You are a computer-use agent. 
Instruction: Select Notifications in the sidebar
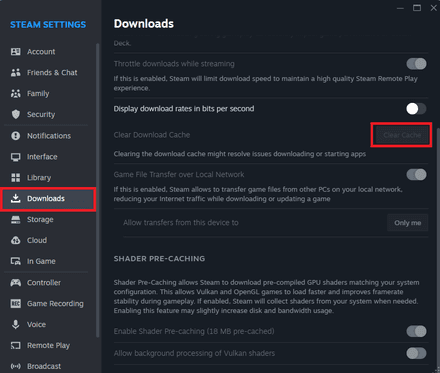(49, 136)
